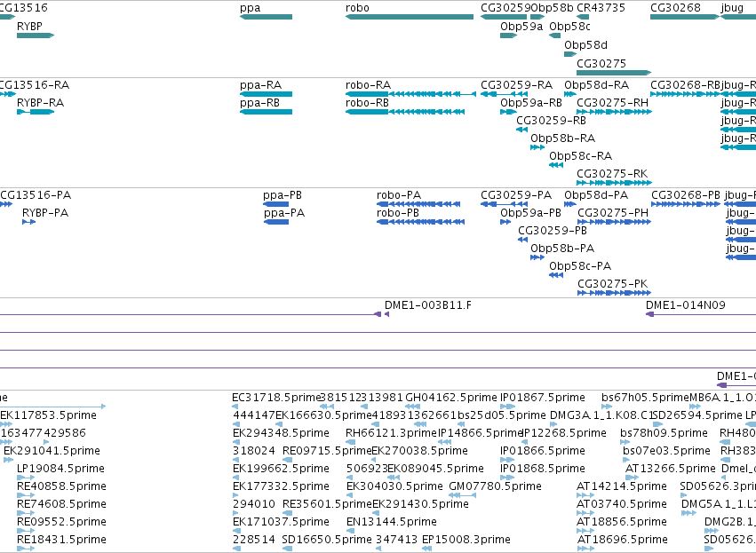
Task: Click the robo-RB transcript label
Action: click(x=368, y=103)
